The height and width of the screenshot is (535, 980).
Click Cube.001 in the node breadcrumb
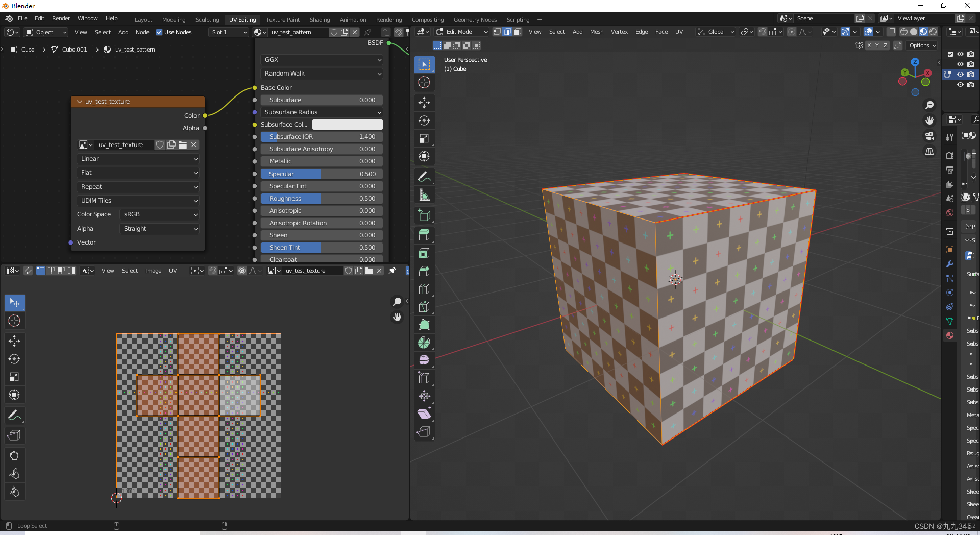(x=75, y=50)
